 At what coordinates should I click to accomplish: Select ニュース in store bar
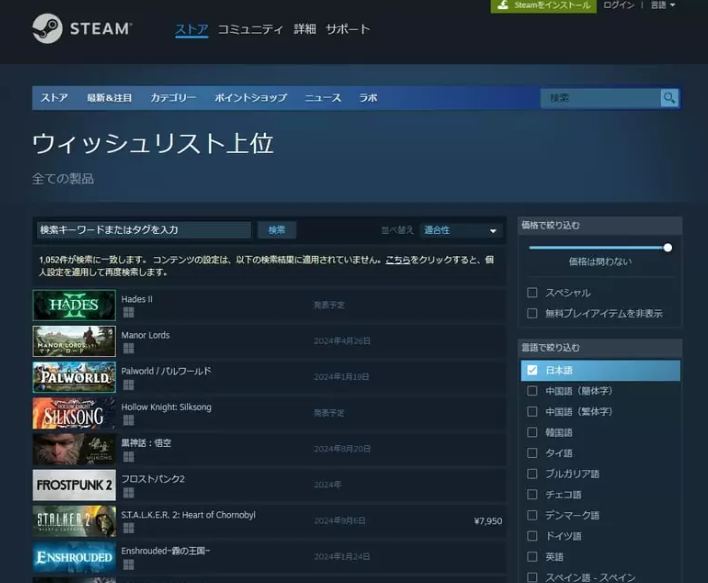click(323, 98)
